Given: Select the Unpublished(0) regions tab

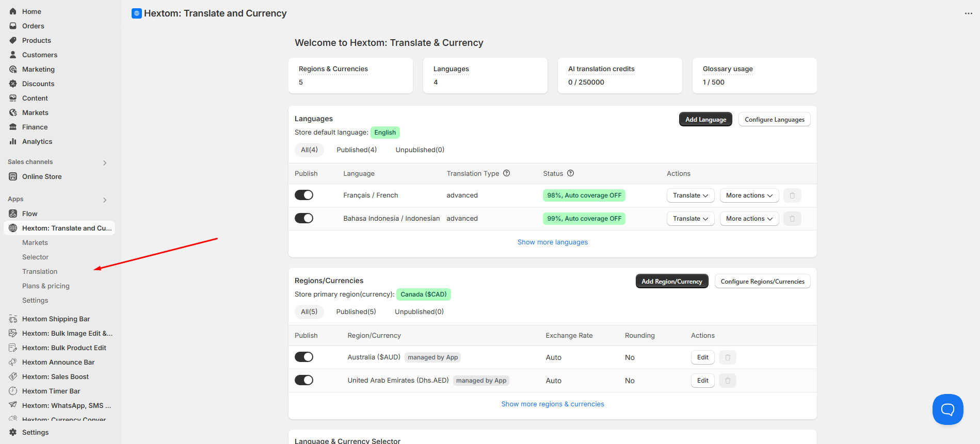Looking at the screenshot, I should pos(419,311).
